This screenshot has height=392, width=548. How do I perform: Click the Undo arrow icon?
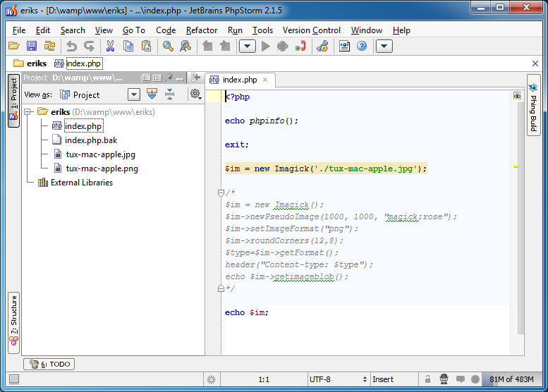tap(71, 46)
